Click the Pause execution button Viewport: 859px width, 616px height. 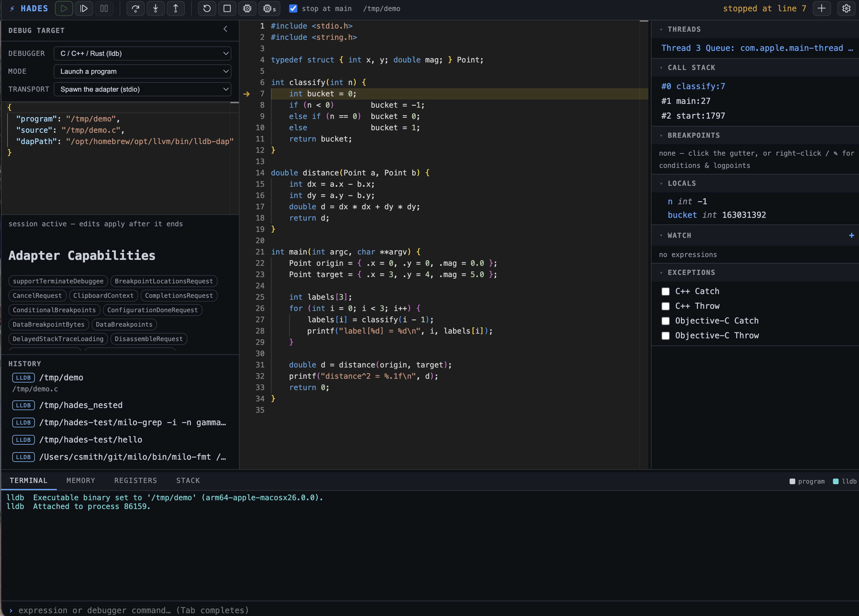[104, 8]
